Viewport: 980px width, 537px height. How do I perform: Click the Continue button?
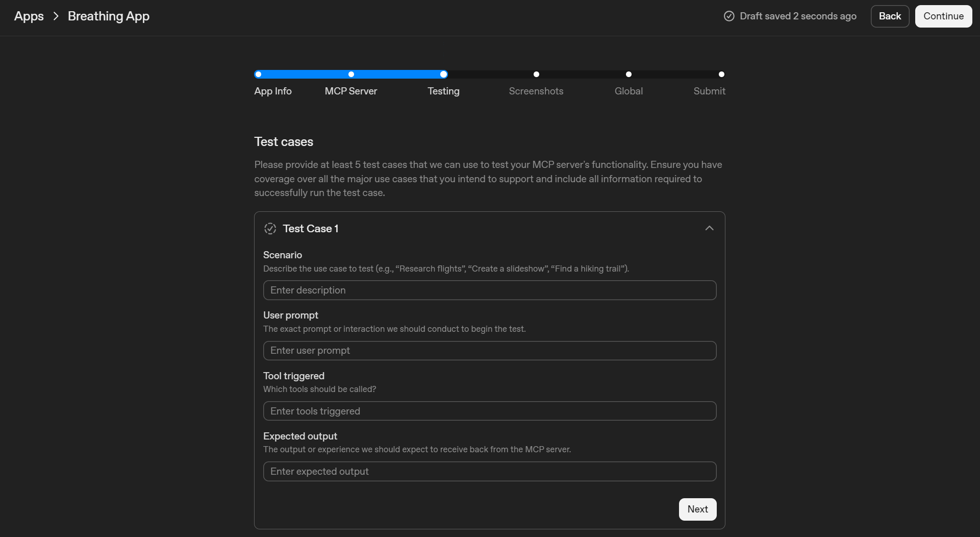pyautogui.click(x=943, y=16)
